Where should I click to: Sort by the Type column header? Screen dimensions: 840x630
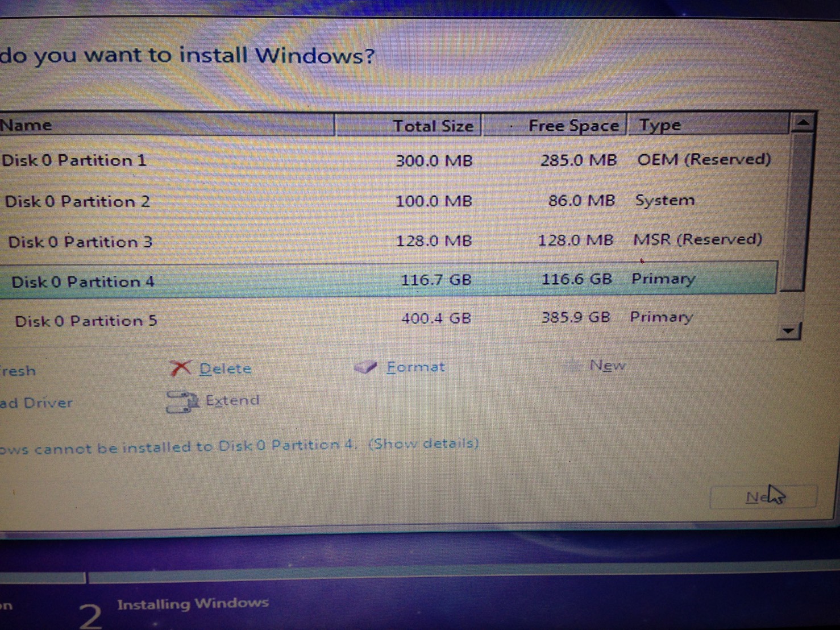pos(709,125)
